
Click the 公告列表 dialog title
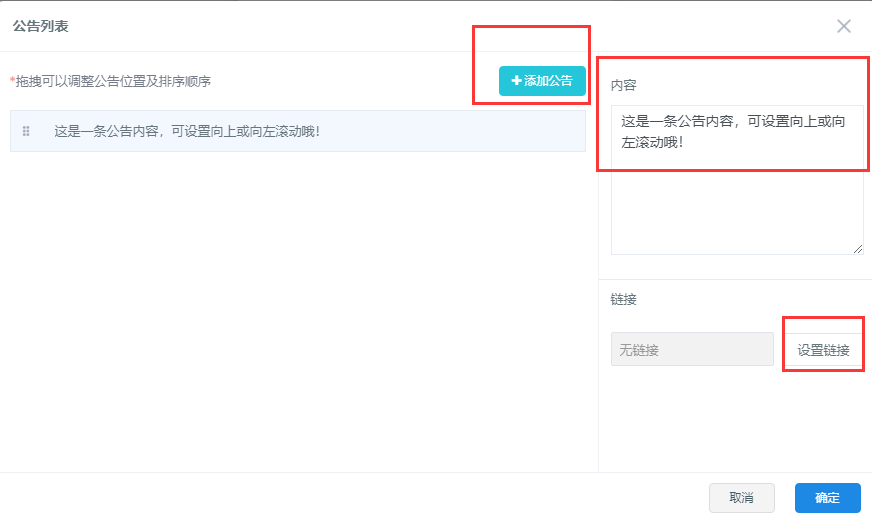tap(40, 26)
